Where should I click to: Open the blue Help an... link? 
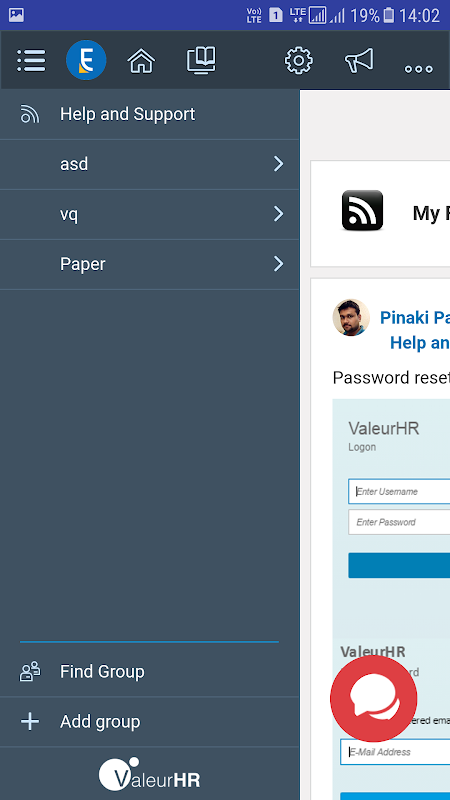pos(420,343)
